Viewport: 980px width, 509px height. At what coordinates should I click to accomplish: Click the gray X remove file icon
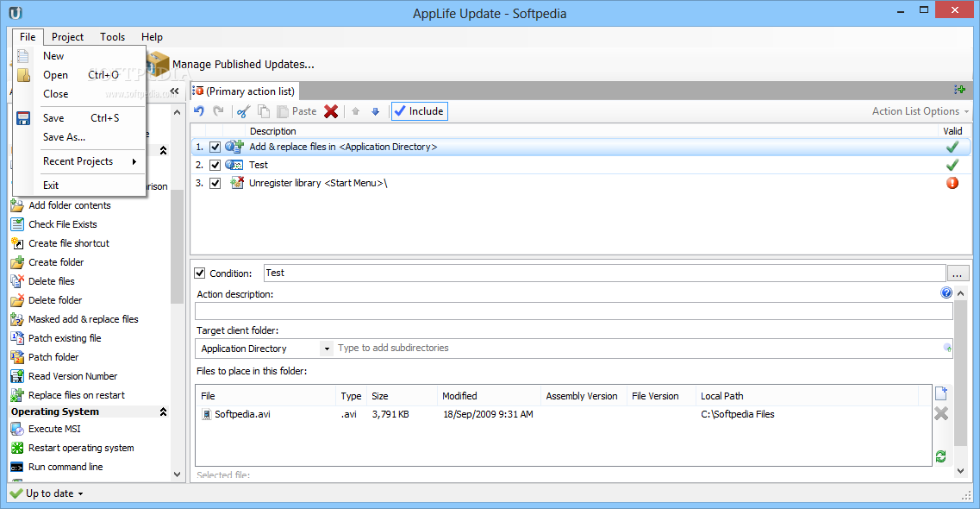click(x=941, y=413)
